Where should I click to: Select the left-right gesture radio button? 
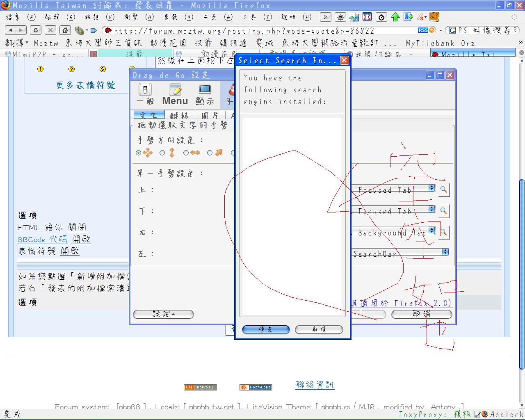click(x=186, y=153)
